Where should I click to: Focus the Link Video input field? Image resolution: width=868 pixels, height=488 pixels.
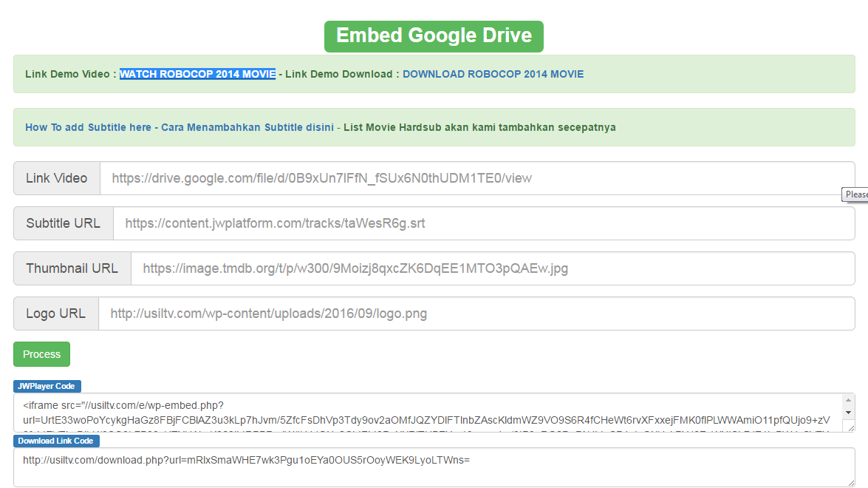pyautogui.click(x=476, y=178)
